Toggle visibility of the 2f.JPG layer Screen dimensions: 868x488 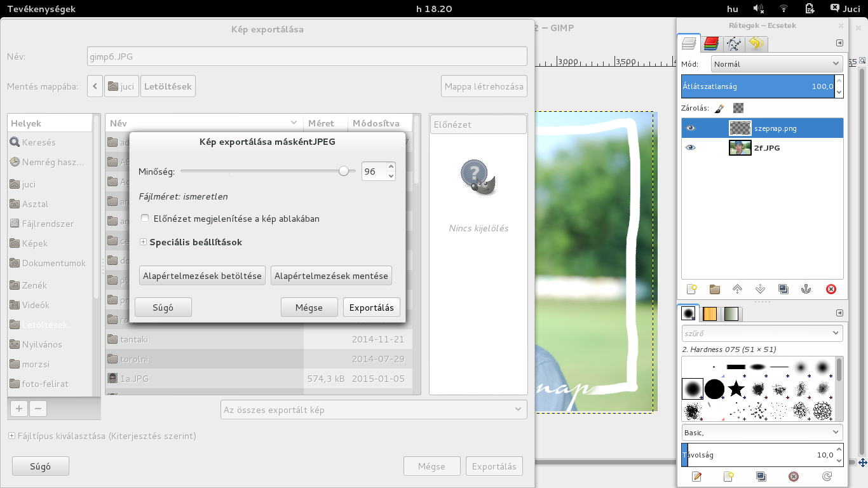pyautogui.click(x=691, y=147)
